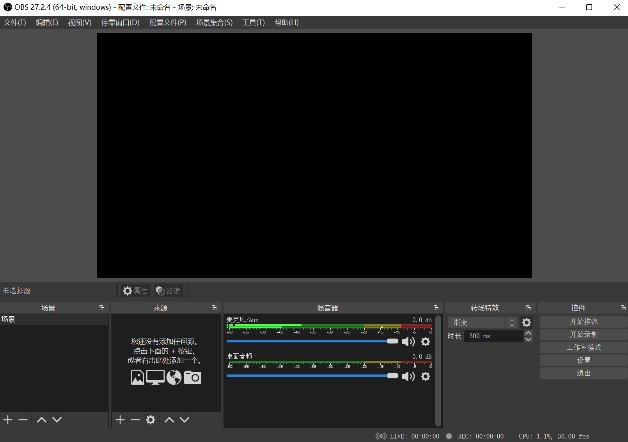Screen dimensions: 628x442
Task: Mute the Mic/Aux speaker icon
Action: [408, 342]
